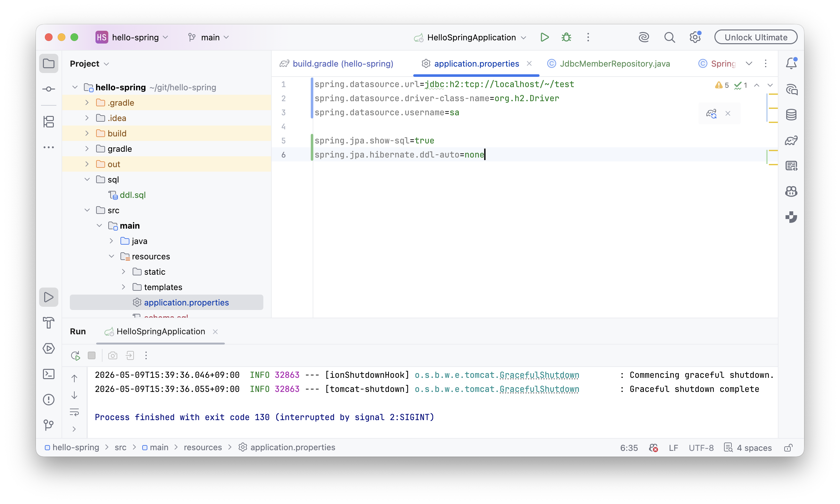Dismiss the floating reload popup

coord(728,113)
